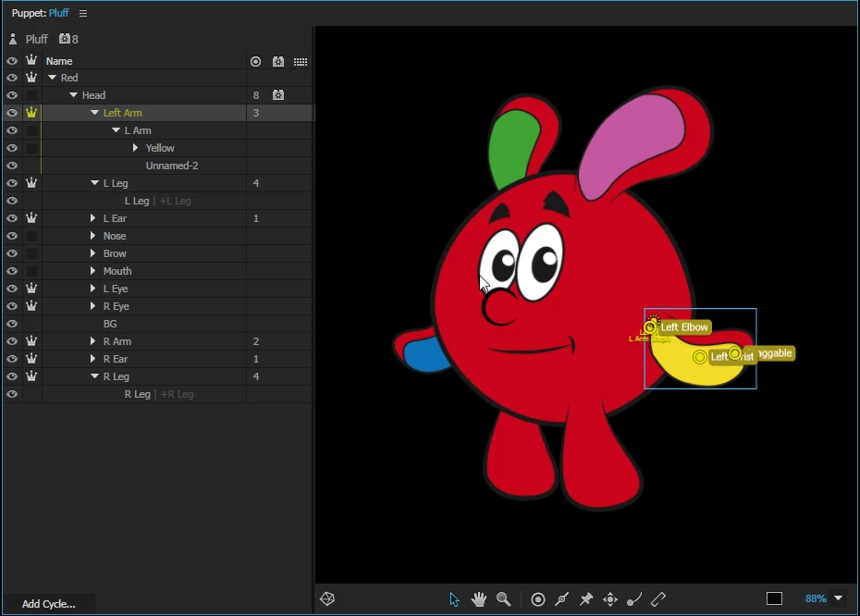Select the Handle tool in the bottom toolbar
The width and height of the screenshot is (860, 616).
(538, 599)
